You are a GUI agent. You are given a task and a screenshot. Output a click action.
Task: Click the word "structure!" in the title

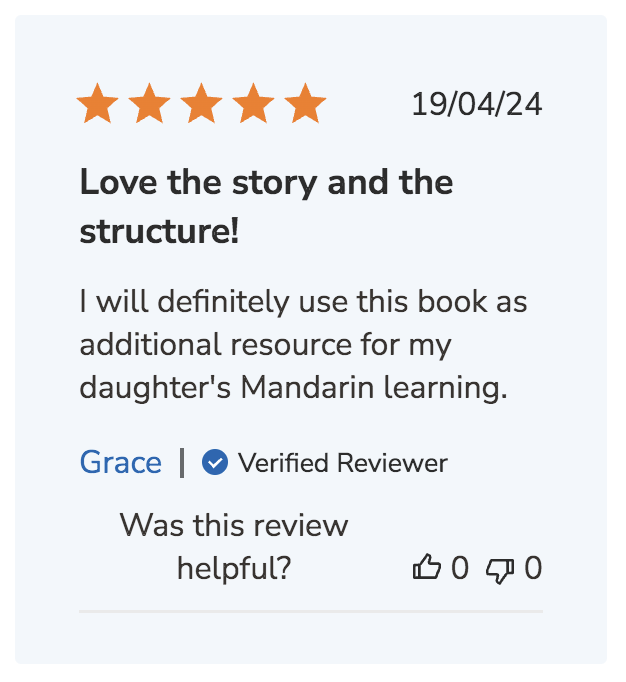tap(159, 231)
